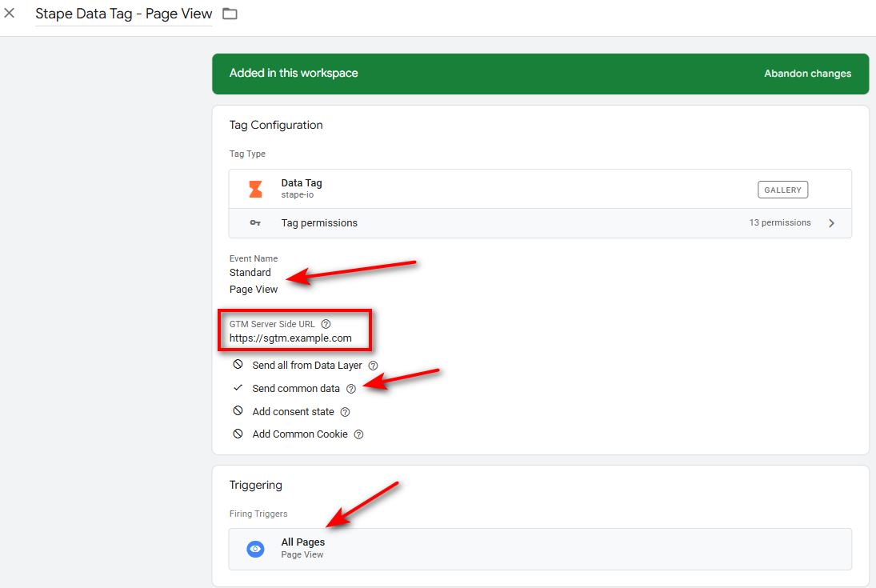Click the https://sgtm.example.com URL value
Viewport: 876px width, 588px height.
290,338
